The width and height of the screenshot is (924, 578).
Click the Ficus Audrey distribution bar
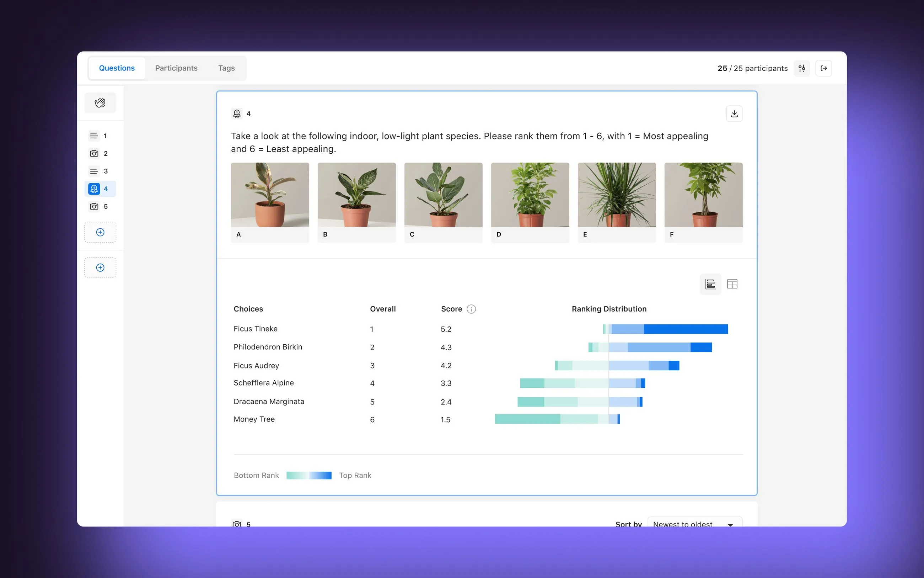tap(617, 365)
